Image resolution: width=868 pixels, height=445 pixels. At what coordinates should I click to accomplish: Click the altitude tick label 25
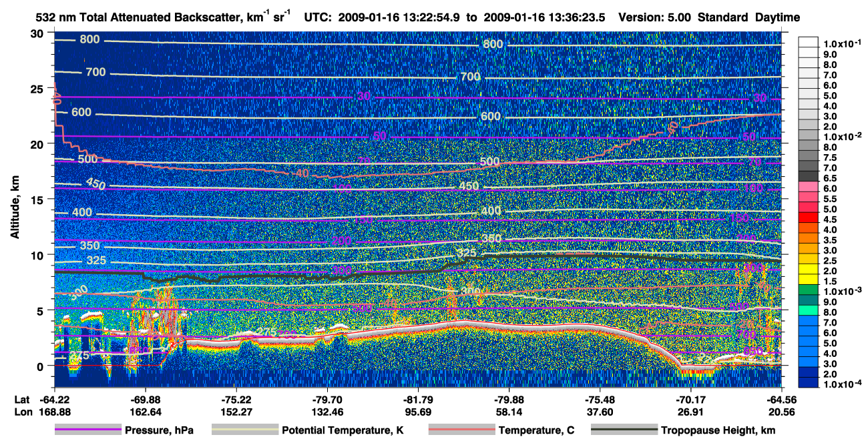(39, 88)
